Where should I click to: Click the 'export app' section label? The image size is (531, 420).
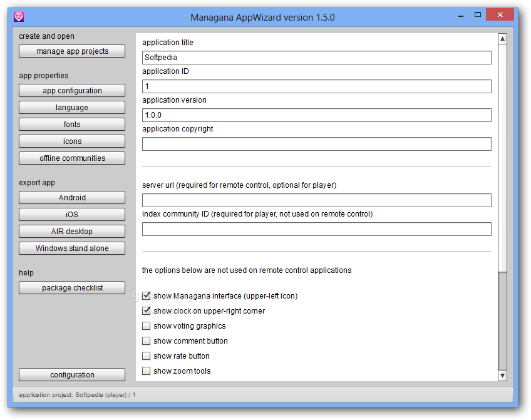pyautogui.click(x=36, y=183)
